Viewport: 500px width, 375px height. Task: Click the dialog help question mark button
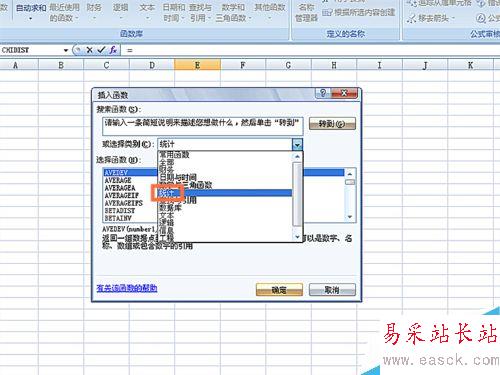point(323,93)
